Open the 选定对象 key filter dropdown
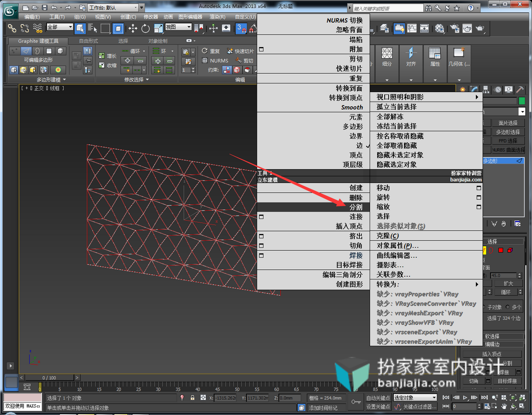The width and height of the screenshot is (532, 415). tap(415, 397)
